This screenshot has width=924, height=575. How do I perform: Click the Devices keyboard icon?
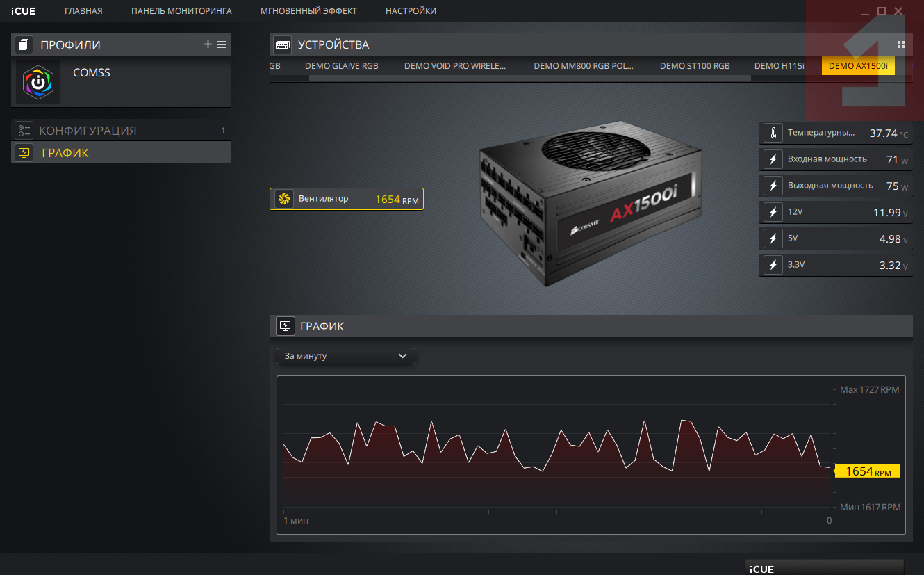tap(282, 44)
